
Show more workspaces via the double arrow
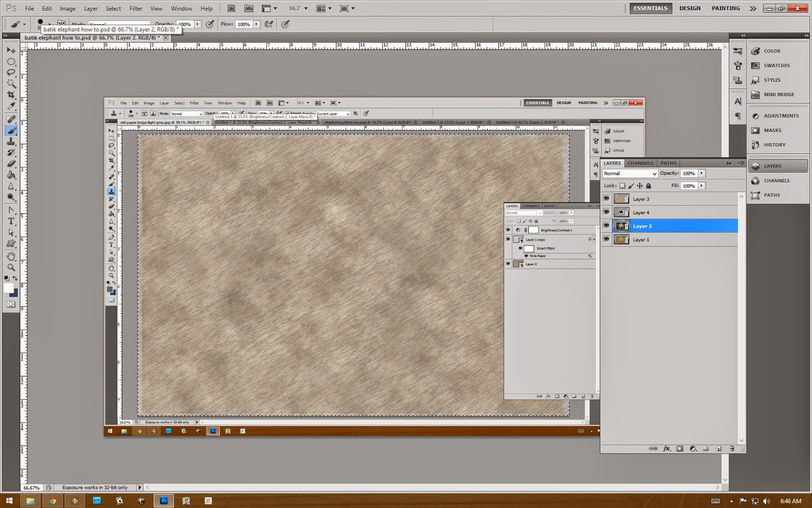[x=753, y=9]
